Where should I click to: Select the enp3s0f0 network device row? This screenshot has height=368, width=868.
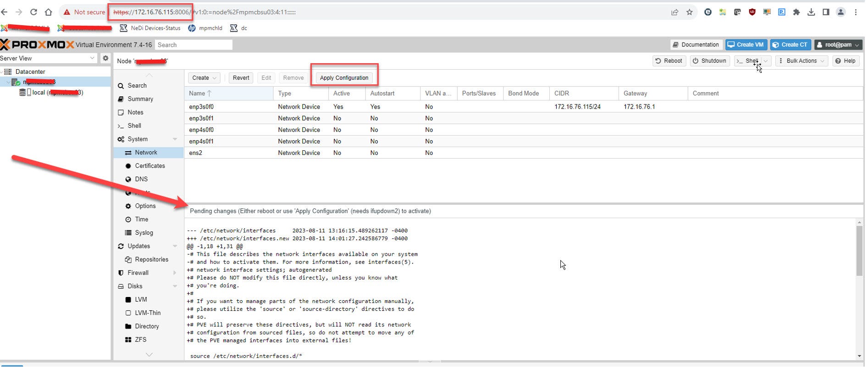click(x=524, y=107)
